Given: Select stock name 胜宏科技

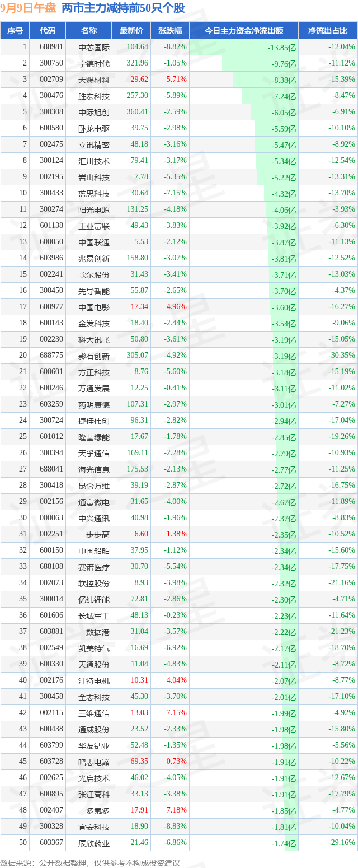Looking at the screenshot, I should pos(94,96).
